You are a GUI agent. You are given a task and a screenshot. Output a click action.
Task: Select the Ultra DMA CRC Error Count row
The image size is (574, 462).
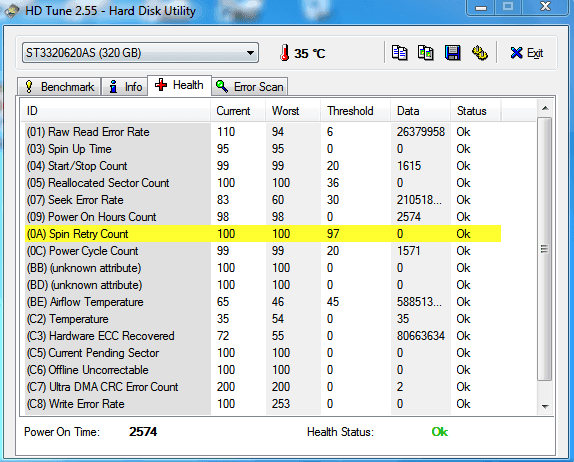[263, 387]
